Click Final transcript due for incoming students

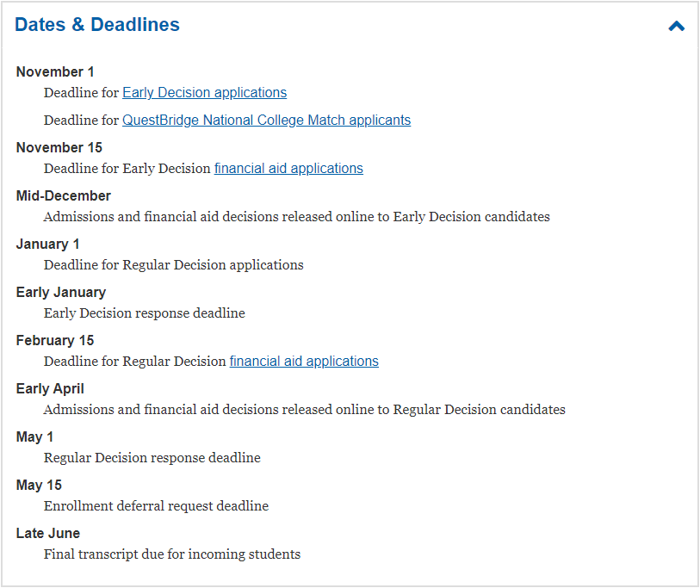[x=172, y=554]
